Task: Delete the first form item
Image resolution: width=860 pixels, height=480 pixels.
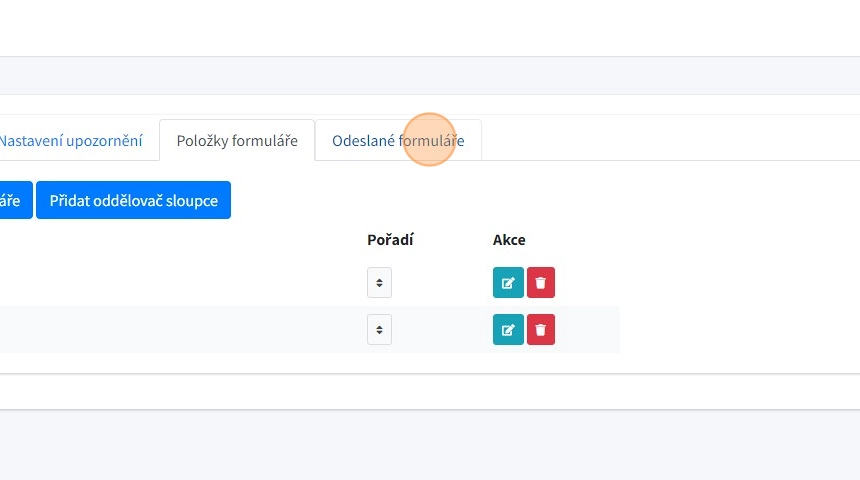Action: tap(541, 283)
